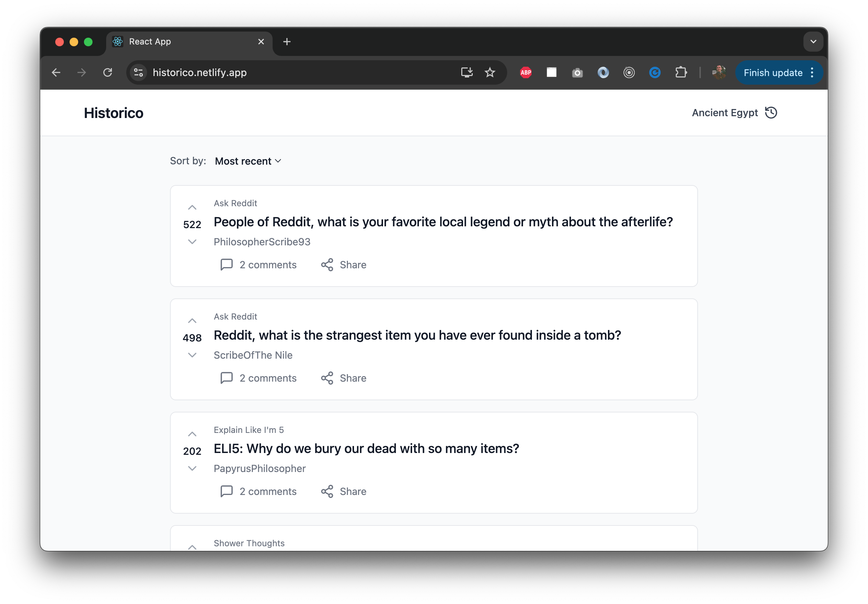Click share icon on the afterlife post
Image resolution: width=868 pixels, height=604 pixels.
point(327,265)
